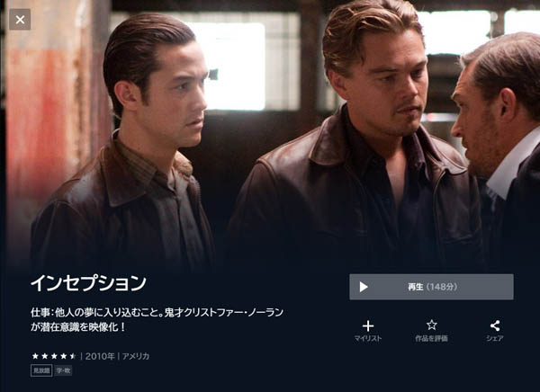Image resolution: width=540 pixels, height=392 pixels.
Task: Click the movie synopsis description text
Action: tap(157, 320)
